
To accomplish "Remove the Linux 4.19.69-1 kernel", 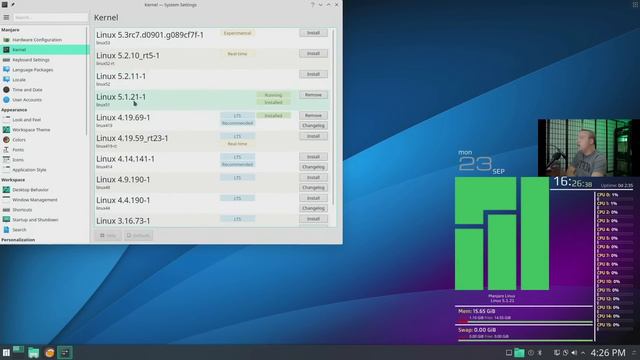I will pos(313,116).
